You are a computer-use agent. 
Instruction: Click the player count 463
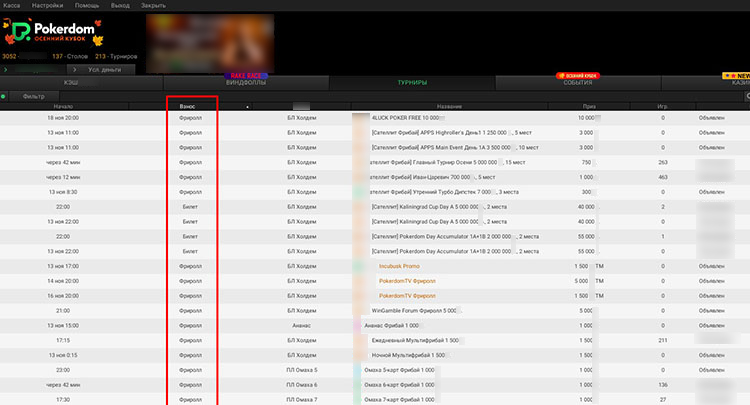[x=663, y=177]
